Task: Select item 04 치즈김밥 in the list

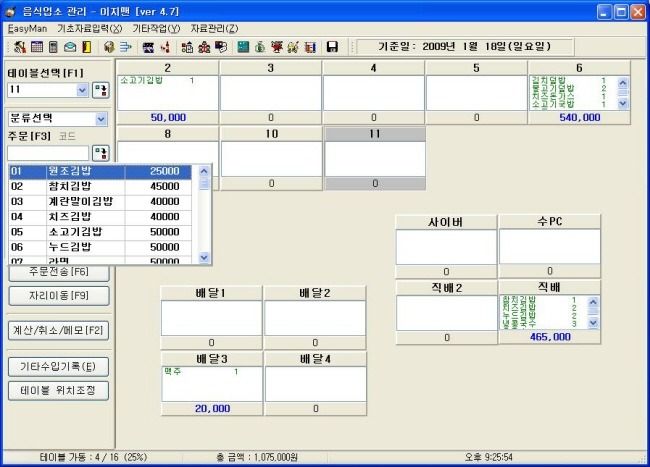Action: pos(100,217)
